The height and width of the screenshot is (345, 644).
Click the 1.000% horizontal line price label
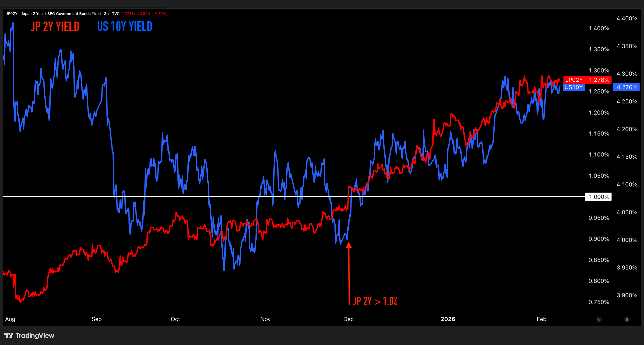pos(598,197)
